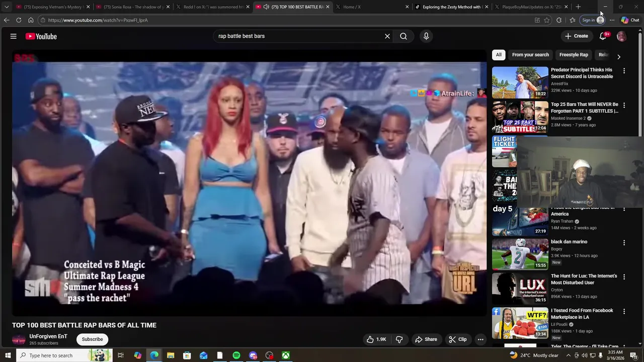Open the taskbar clock and date
This screenshot has width=644, height=362.
coord(615,355)
